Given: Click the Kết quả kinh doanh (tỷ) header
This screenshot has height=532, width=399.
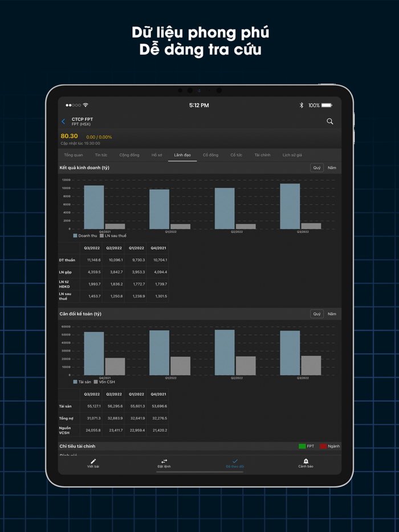Looking at the screenshot, I should tap(84, 167).
